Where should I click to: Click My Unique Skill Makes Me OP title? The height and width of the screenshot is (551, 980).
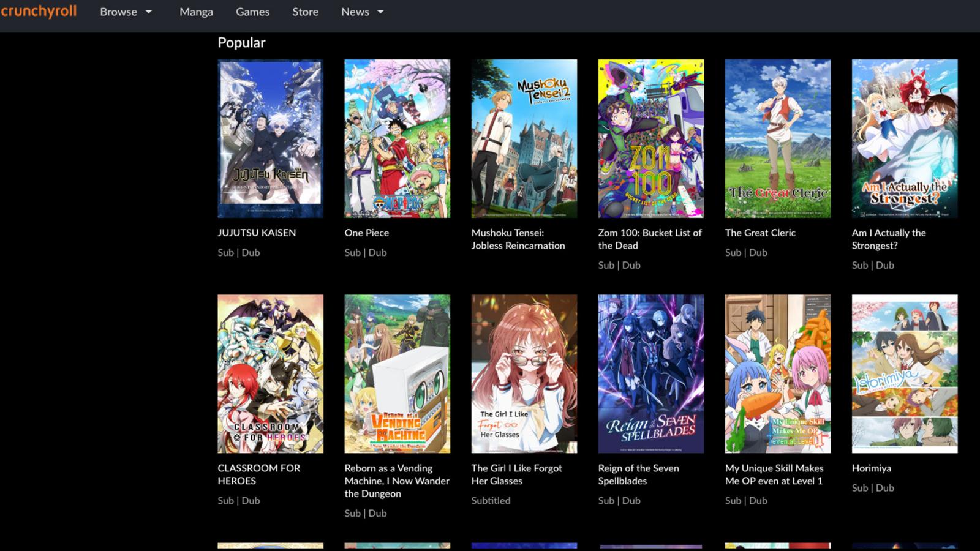(x=774, y=474)
